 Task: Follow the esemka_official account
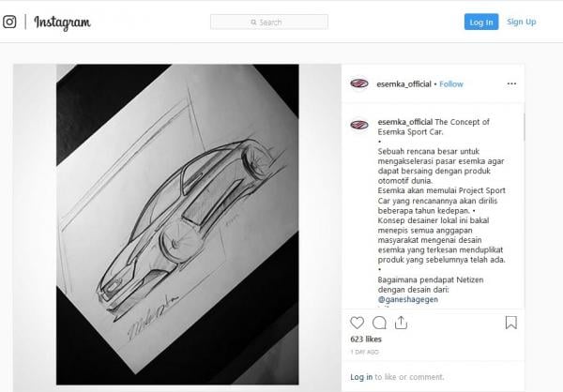click(x=451, y=84)
